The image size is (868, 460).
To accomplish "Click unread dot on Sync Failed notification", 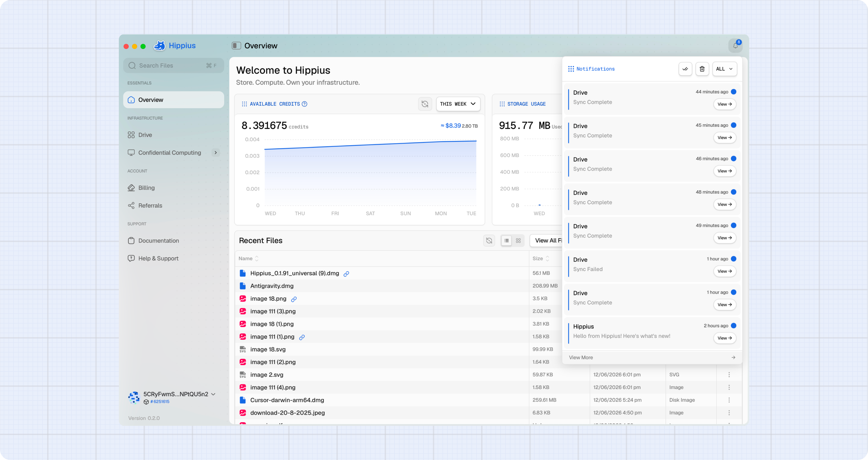I will [x=733, y=259].
